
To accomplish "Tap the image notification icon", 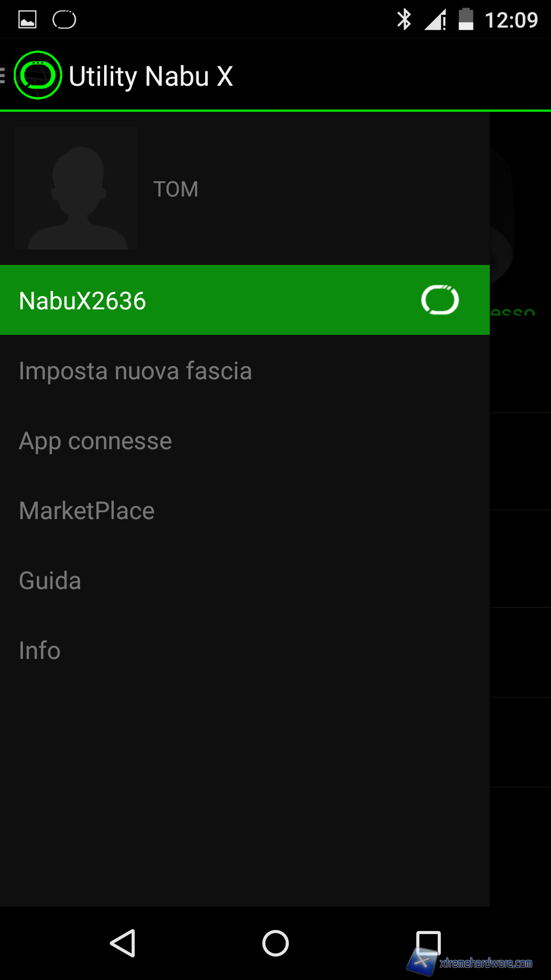I will coord(28,20).
